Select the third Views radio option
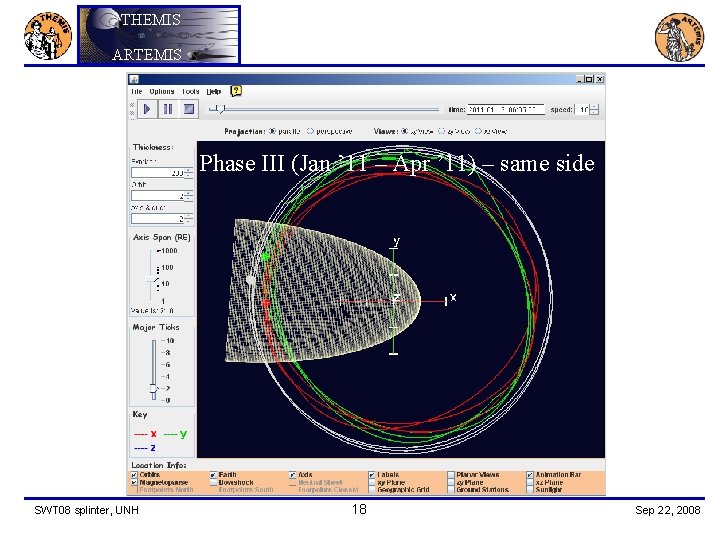720x540 pixels. [478, 131]
